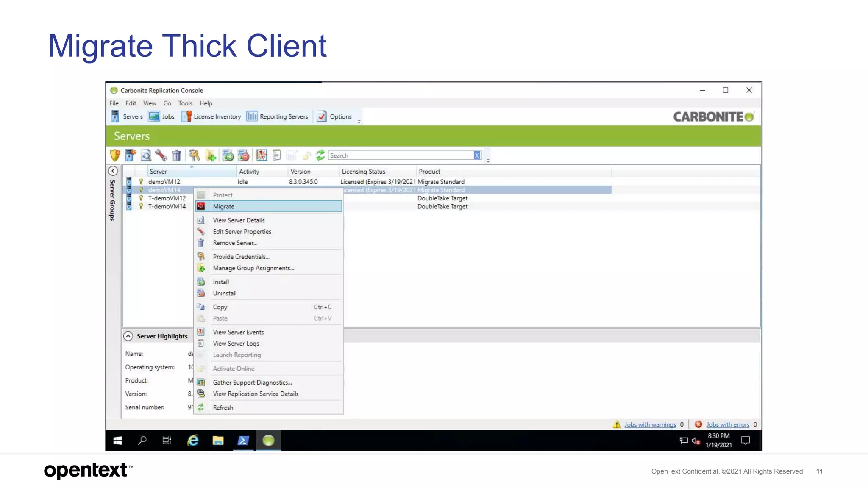Clear the search box with X button
868x488 pixels.
pyautogui.click(x=477, y=155)
